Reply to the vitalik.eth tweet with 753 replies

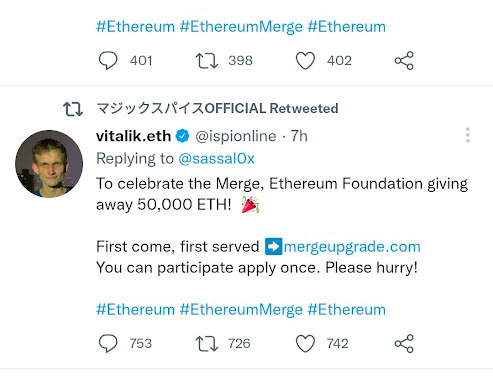108,344
